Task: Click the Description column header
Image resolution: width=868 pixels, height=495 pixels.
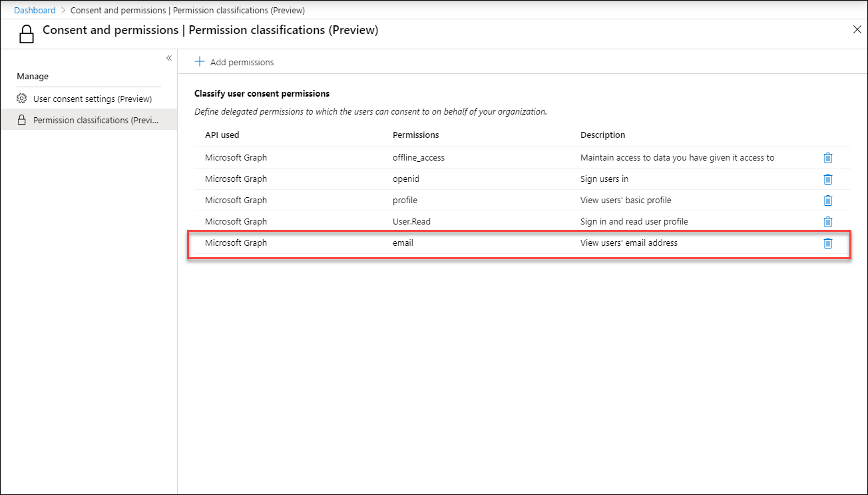Action: tap(603, 135)
